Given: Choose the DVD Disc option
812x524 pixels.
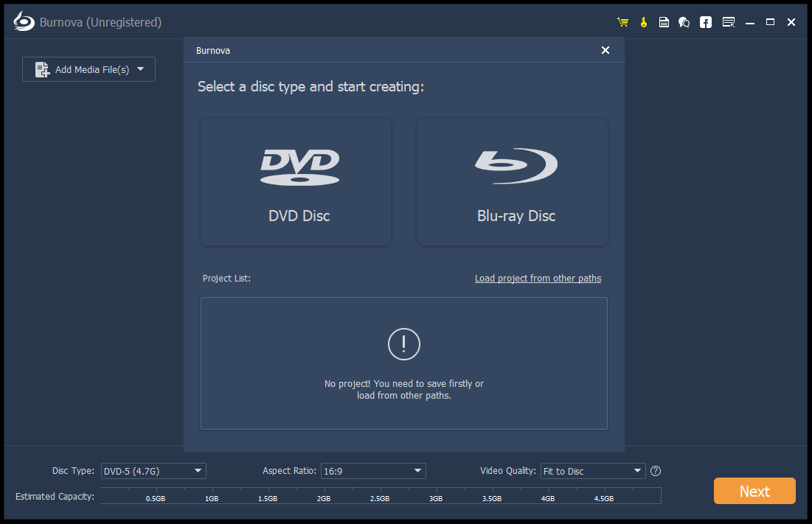Looking at the screenshot, I should click(x=296, y=182).
